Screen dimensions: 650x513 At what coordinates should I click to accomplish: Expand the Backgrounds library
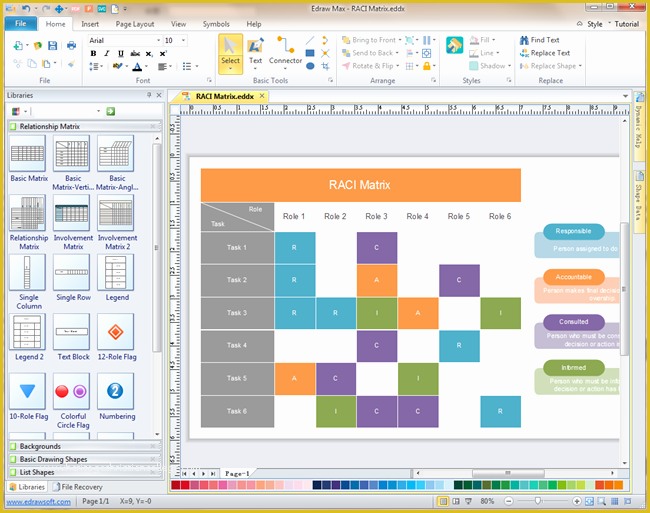[x=85, y=446]
